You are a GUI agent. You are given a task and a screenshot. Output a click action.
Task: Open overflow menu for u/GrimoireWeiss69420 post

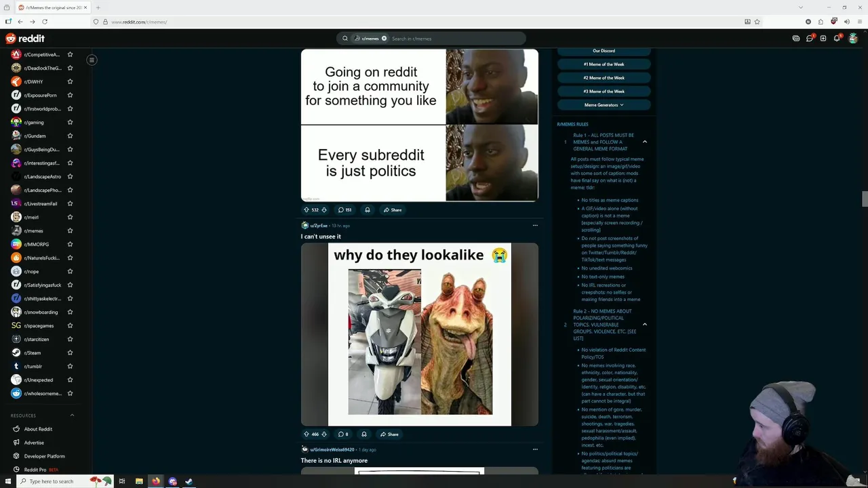click(535, 449)
